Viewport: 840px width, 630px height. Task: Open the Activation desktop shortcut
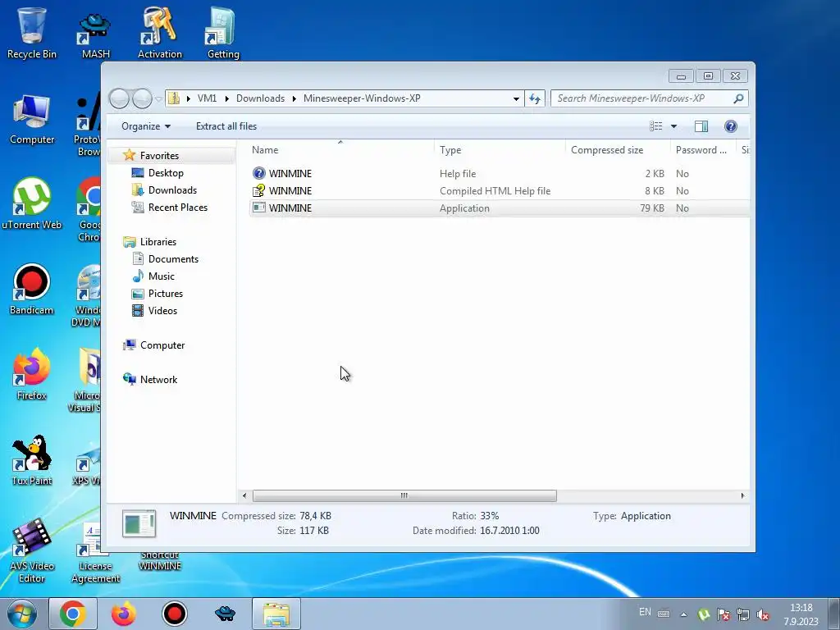160,32
